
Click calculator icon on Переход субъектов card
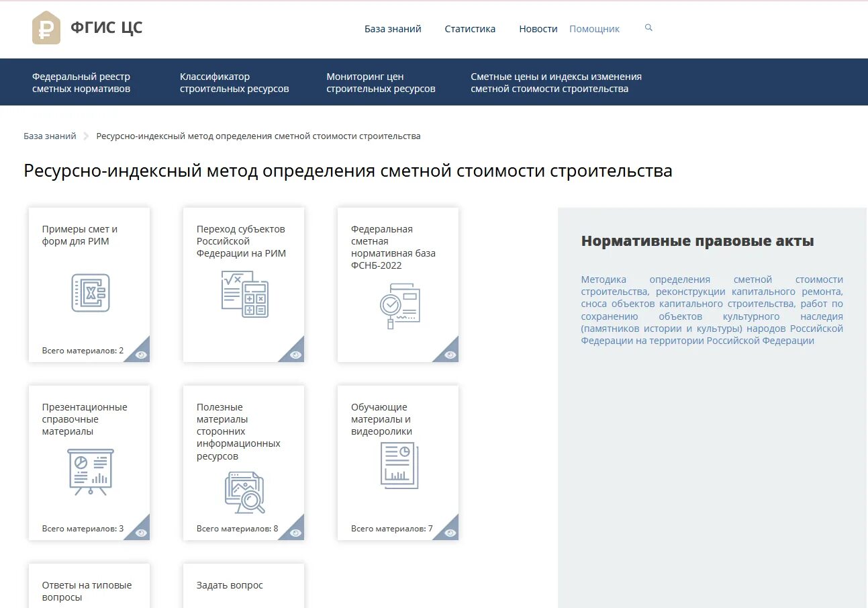(245, 294)
